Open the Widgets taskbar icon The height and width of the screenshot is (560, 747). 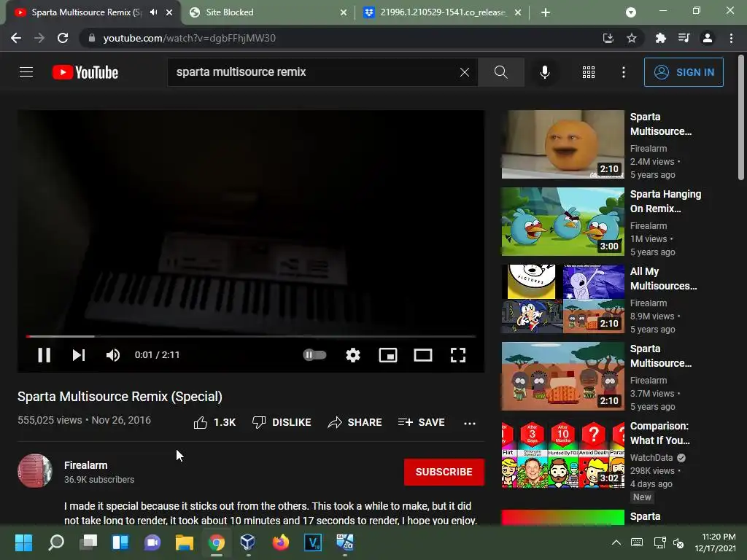click(x=120, y=542)
